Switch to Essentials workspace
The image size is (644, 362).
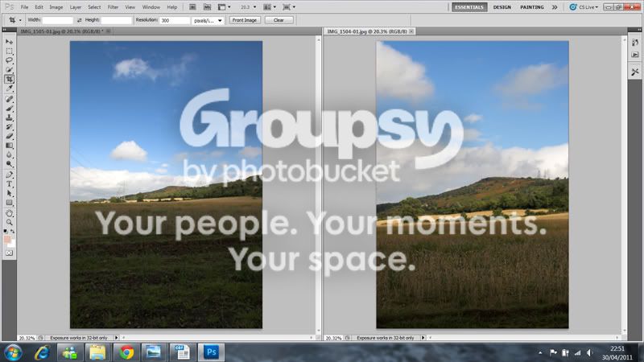469,7
